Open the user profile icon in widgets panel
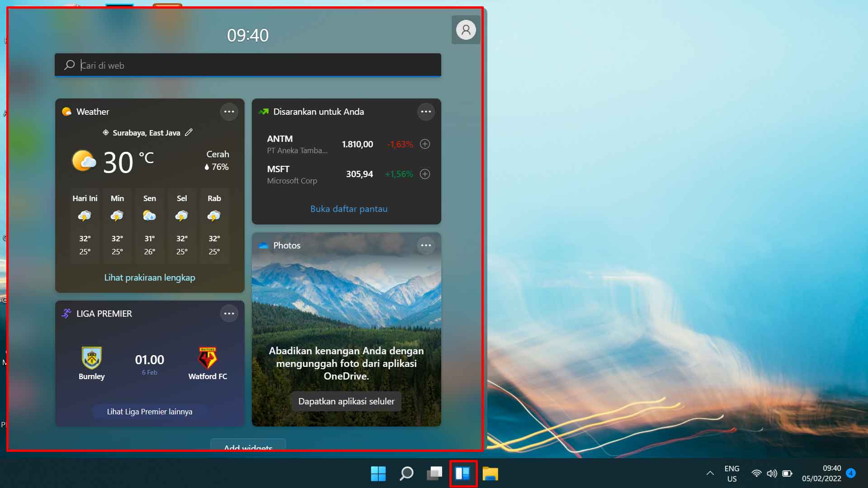This screenshot has height=488, width=868. coord(466,30)
